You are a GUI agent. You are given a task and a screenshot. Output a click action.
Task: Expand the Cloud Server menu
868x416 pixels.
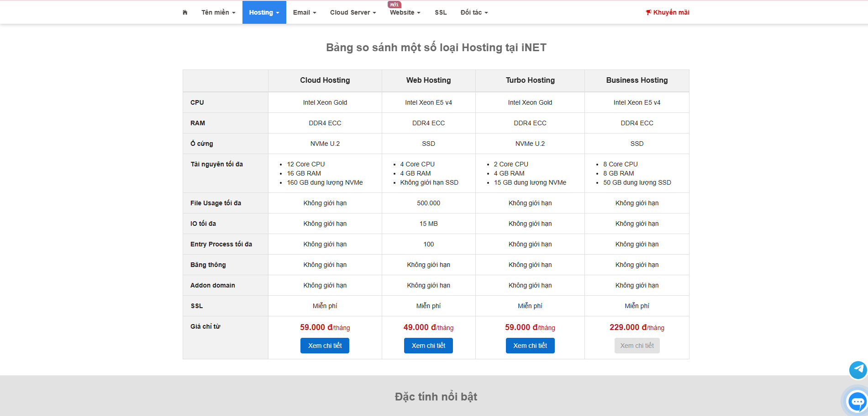(353, 12)
